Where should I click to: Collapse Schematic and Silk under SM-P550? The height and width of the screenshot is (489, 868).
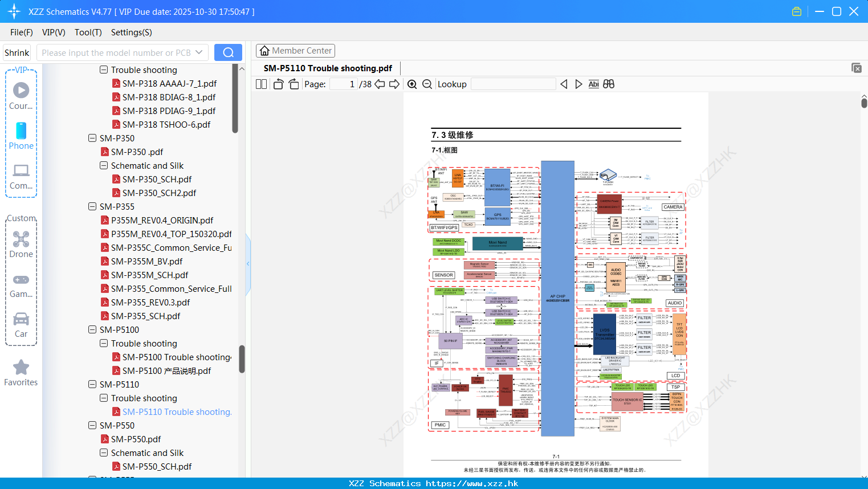click(x=104, y=453)
